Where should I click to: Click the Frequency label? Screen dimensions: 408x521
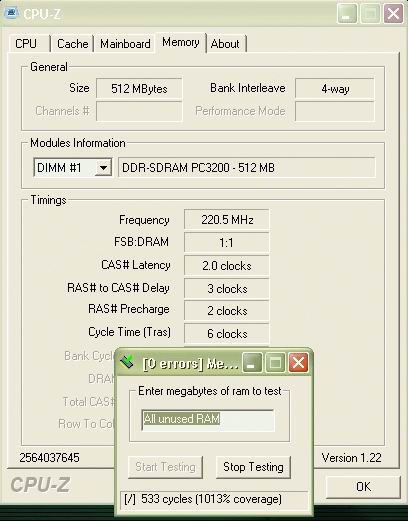coord(144,220)
